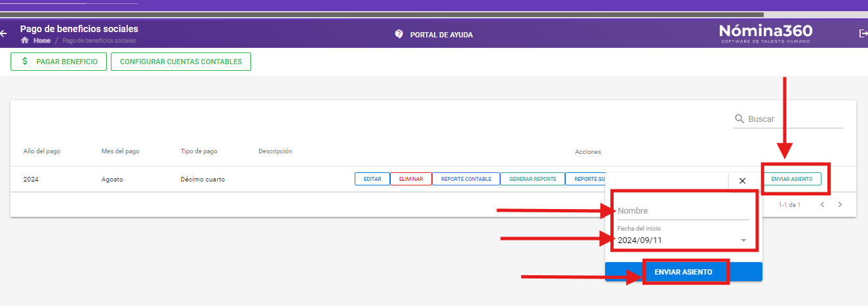Image resolution: width=868 pixels, height=306 pixels.
Task: Click ELIMINAR for Décimo cuarto row
Action: (x=411, y=179)
